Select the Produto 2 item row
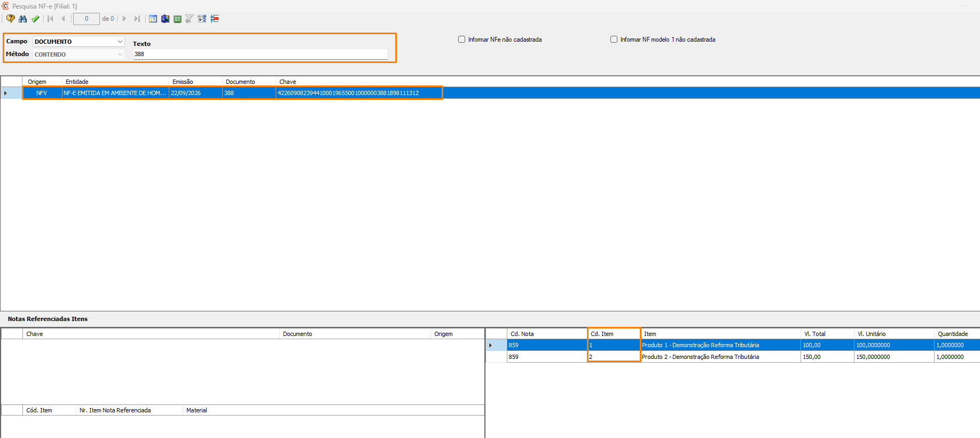Image resolution: width=980 pixels, height=438 pixels. [743, 357]
